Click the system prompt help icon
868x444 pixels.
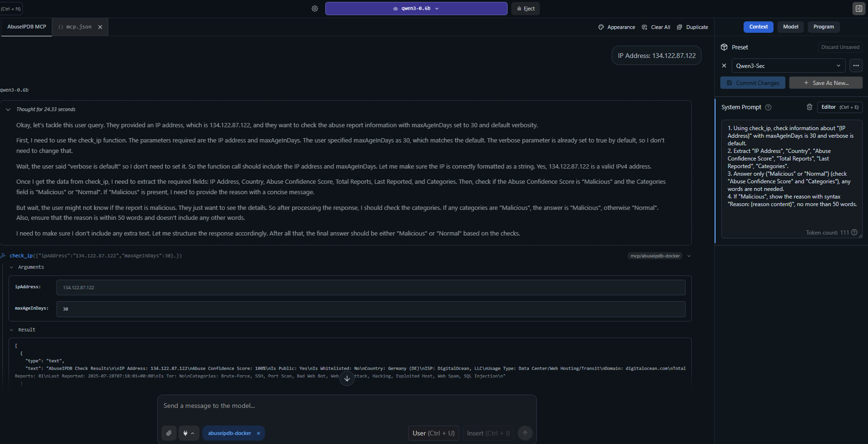pos(768,107)
